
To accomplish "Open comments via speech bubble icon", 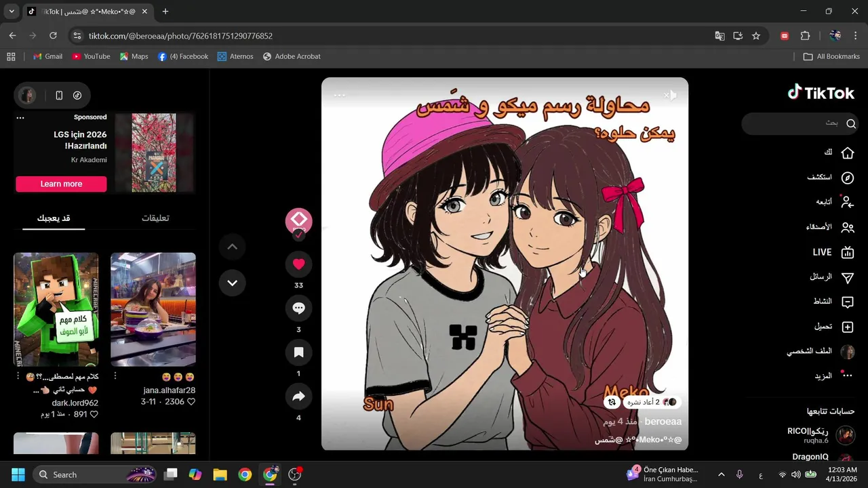I will (x=298, y=308).
